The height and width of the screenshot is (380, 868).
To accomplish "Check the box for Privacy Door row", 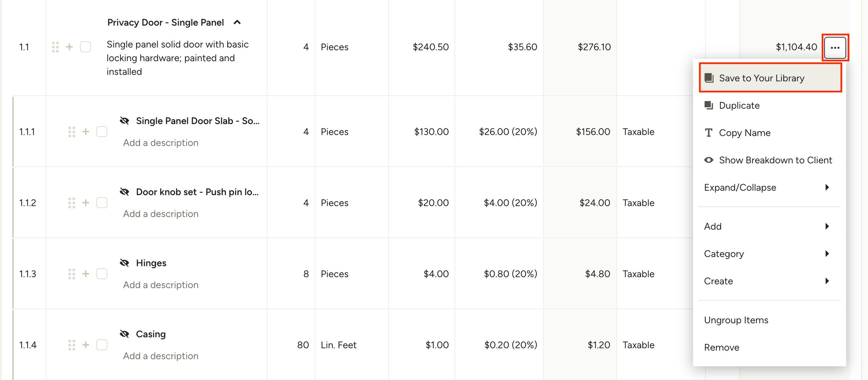I will [x=85, y=47].
